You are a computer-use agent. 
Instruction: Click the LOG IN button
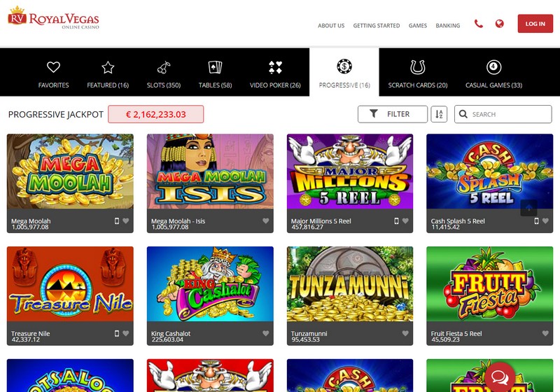pyautogui.click(x=535, y=24)
